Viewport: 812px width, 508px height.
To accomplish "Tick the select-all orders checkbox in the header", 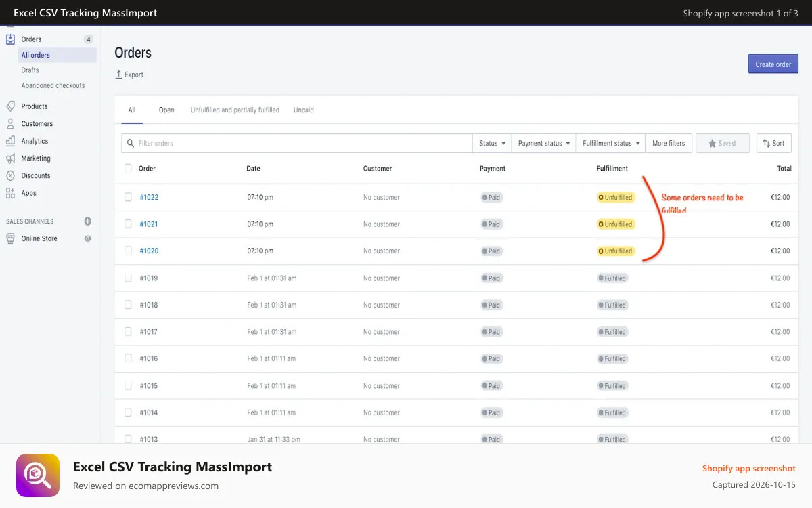I will point(128,168).
